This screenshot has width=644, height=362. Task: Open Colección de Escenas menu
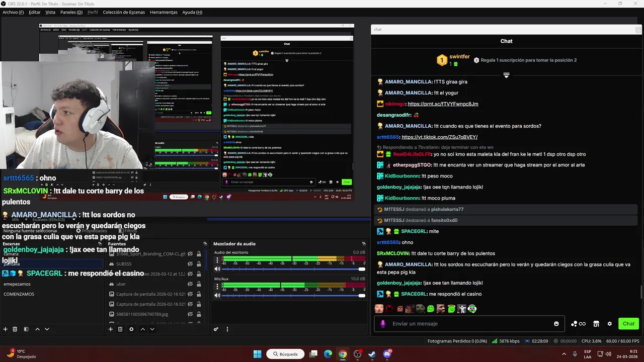pyautogui.click(x=124, y=12)
